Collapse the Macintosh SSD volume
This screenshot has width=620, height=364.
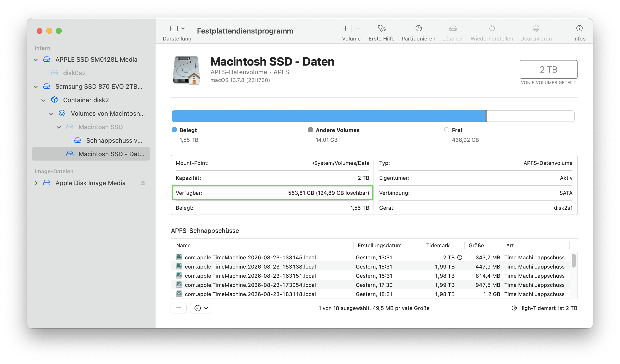[59, 127]
